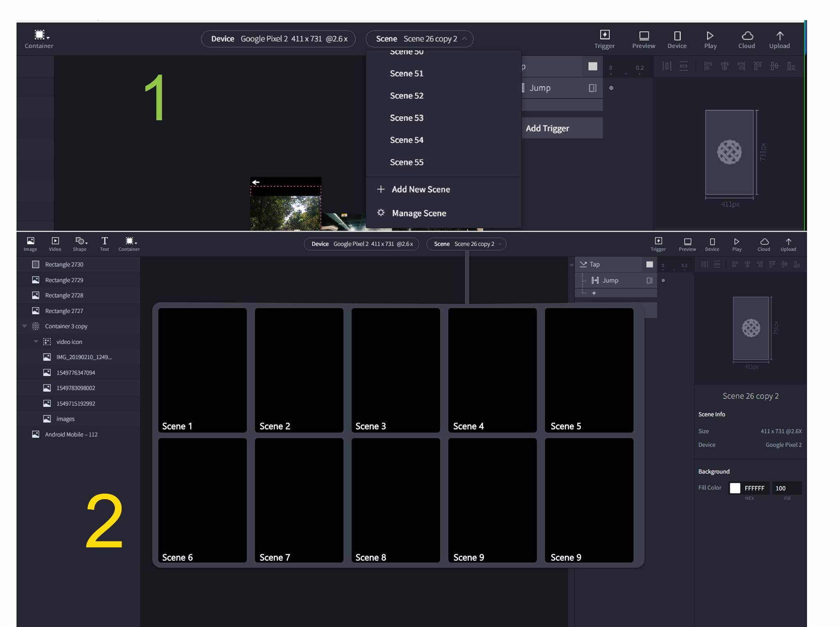Open Cloud in top screenshot toolbar
Image resolution: width=840 pixels, height=627 pixels.
(747, 39)
